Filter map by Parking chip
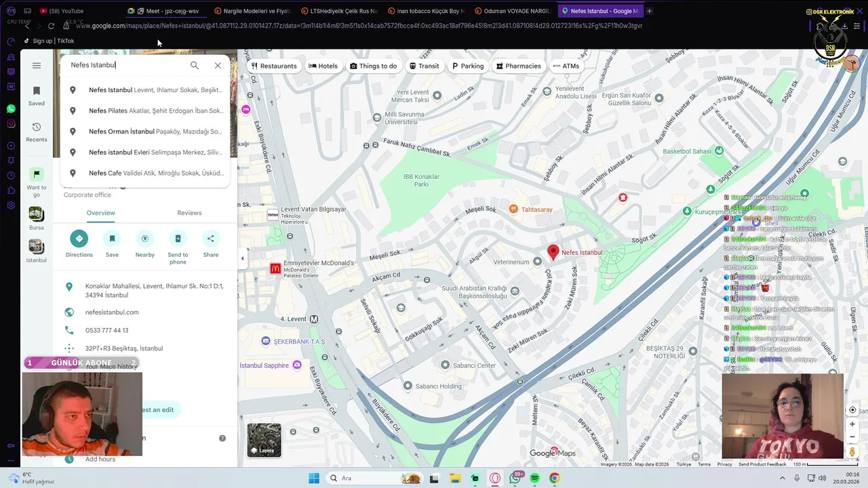This screenshot has height=488, width=868. click(x=467, y=66)
